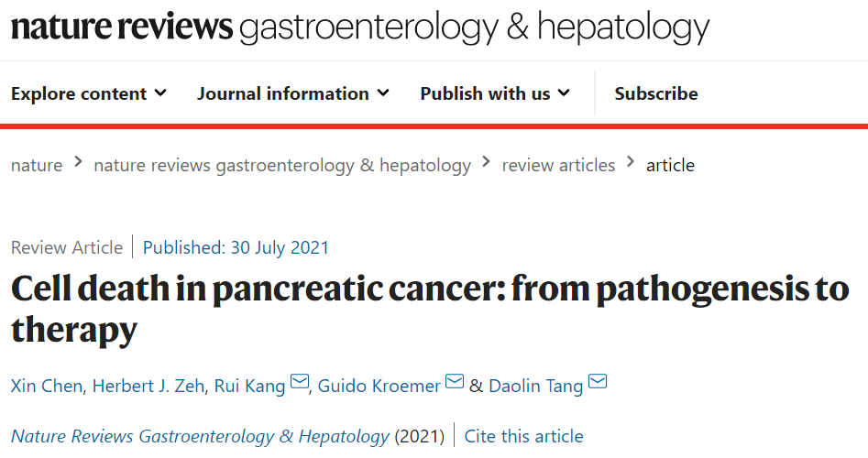Image resolution: width=868 pixels, height=458 pixels.
Task: Open the Publish with us menu
Action: tap(485, 93)
